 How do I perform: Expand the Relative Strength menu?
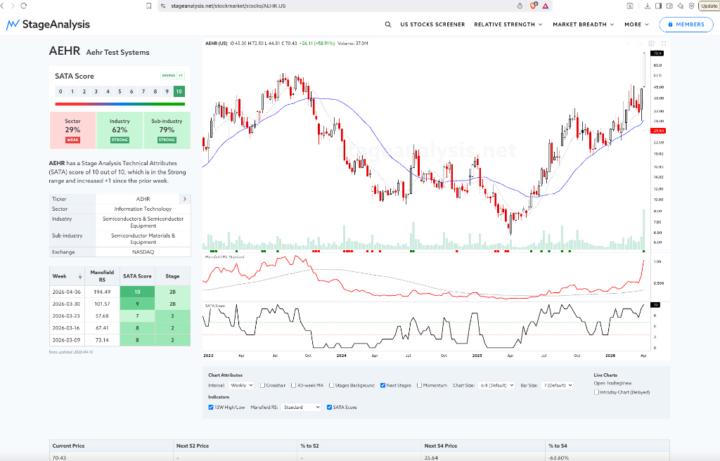click(508, 24)
